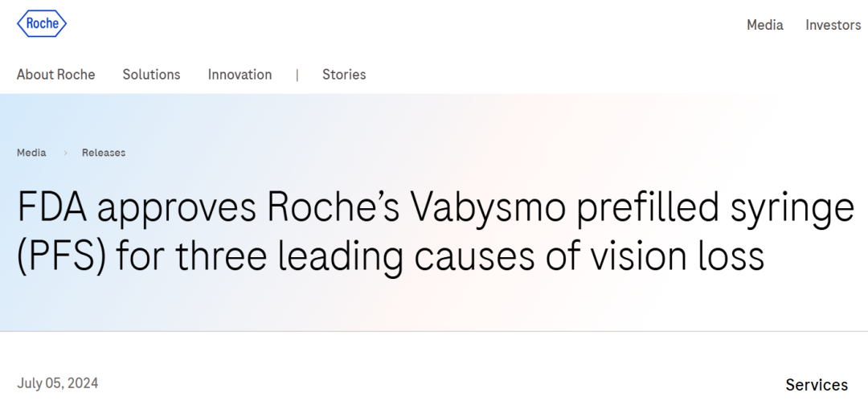Viewport: 868px width, 401px height.
Task: Click the breadcrumb chevron separator
Action: point(64,153)
